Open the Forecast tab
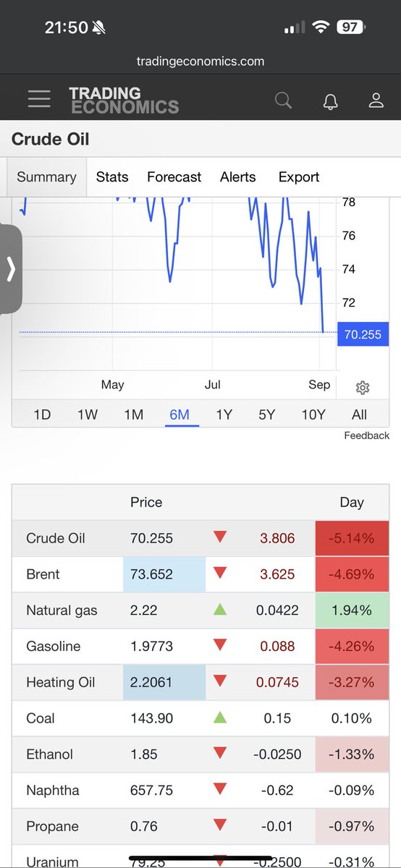Screen dimensions: 401x868 pos(174,177)
